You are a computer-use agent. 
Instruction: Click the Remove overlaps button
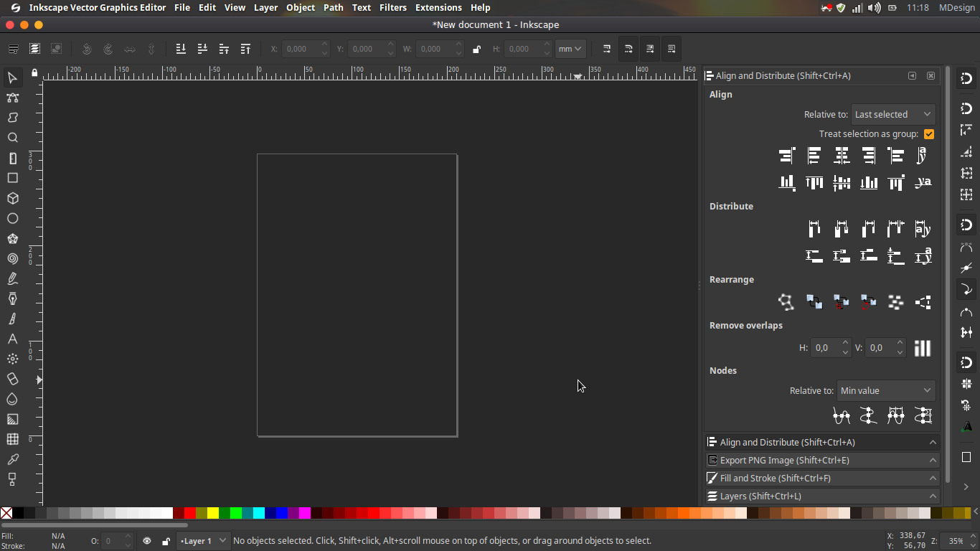[x=923, y=348]
